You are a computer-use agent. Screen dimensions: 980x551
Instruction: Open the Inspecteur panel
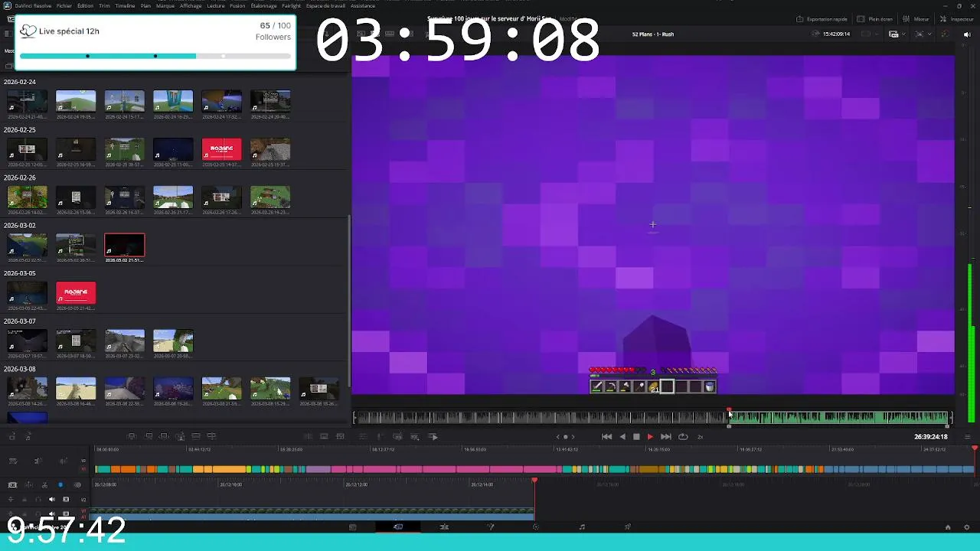tap(956, 19)
